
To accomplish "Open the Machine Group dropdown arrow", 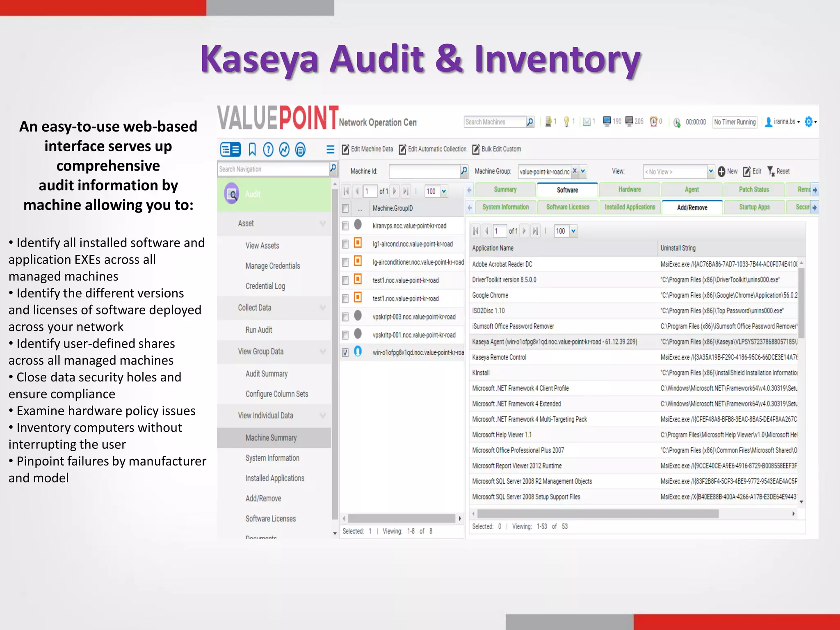I will click(583, 171).
